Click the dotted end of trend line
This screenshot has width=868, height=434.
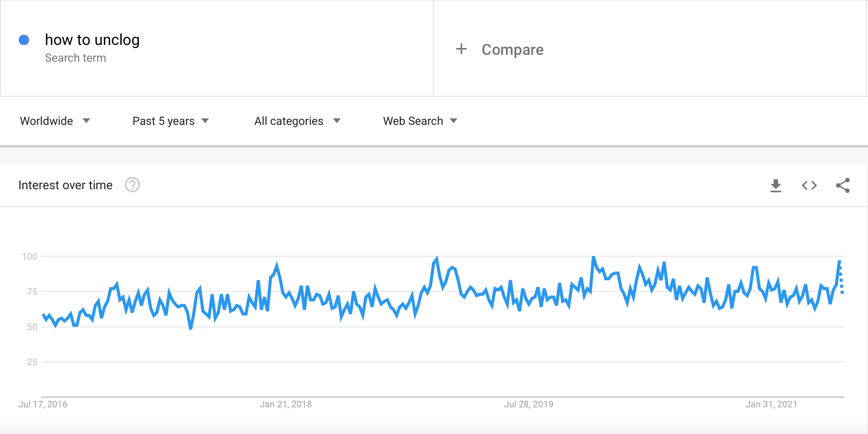841,277
